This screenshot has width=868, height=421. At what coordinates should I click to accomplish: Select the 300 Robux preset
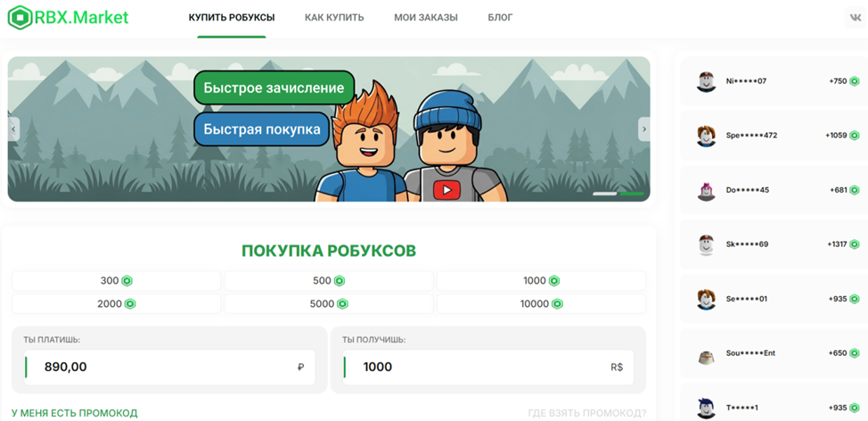click(116, 281)
